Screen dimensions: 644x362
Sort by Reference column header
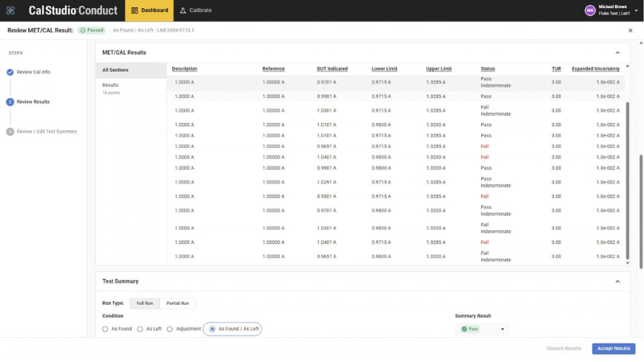coord(274,68)
